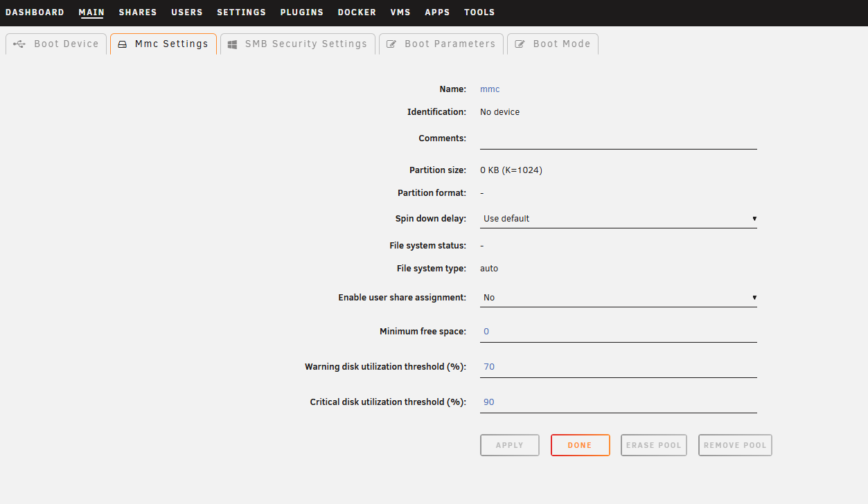The image size is (868, 504).
Task: Click the Windows icon on SMB Security Settings tab
Action: [232, 44]
